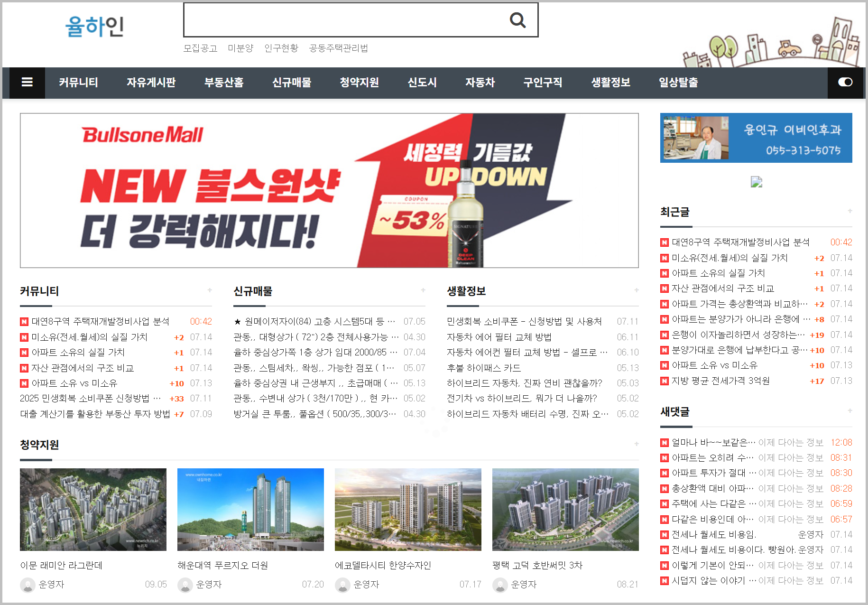This screenshot has width=868, height=605.
Task: Click 운영자 avatar under 해운대역 푸르지오
Action: click(x=185, y=585)
